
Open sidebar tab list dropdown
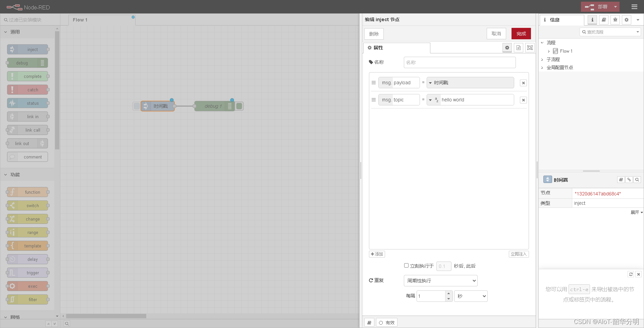coord(638,20)
